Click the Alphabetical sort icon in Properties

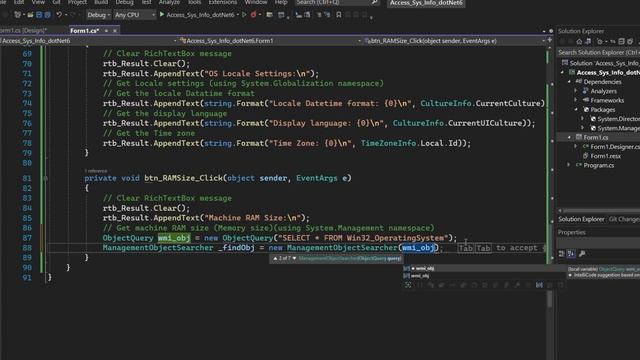pyautogui.click(x=571, y=254)
